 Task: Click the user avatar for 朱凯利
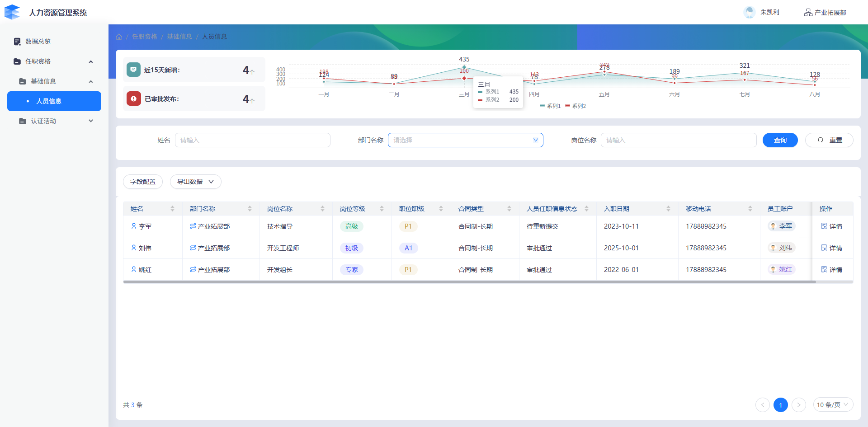tap(749, 12)
